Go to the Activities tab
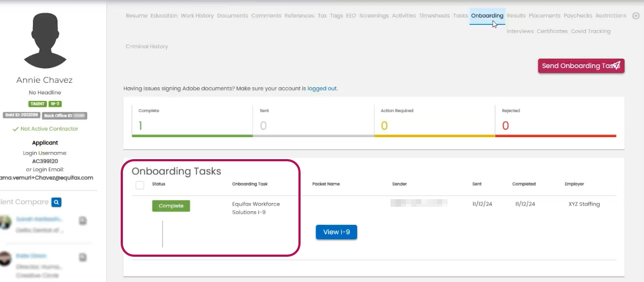The height and width of the screenshot is (282, 644). click(x=404, y=15)
